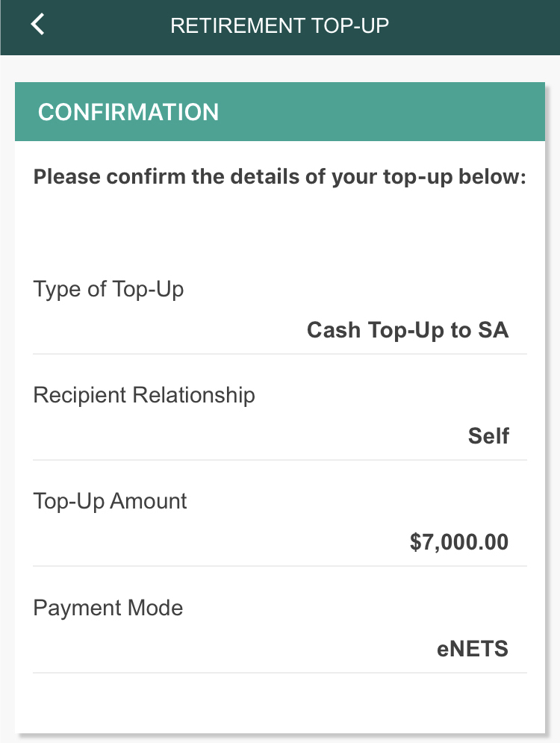Click empty dark header area right of title
560x743 pixels.
[478, 25]
